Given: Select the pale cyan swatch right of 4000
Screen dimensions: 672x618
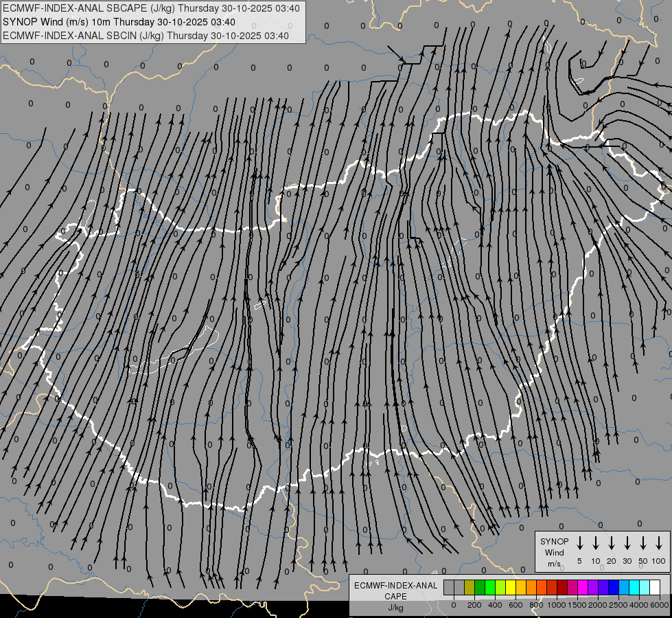Looking at the screenshot, I should [x=644, y=587].
